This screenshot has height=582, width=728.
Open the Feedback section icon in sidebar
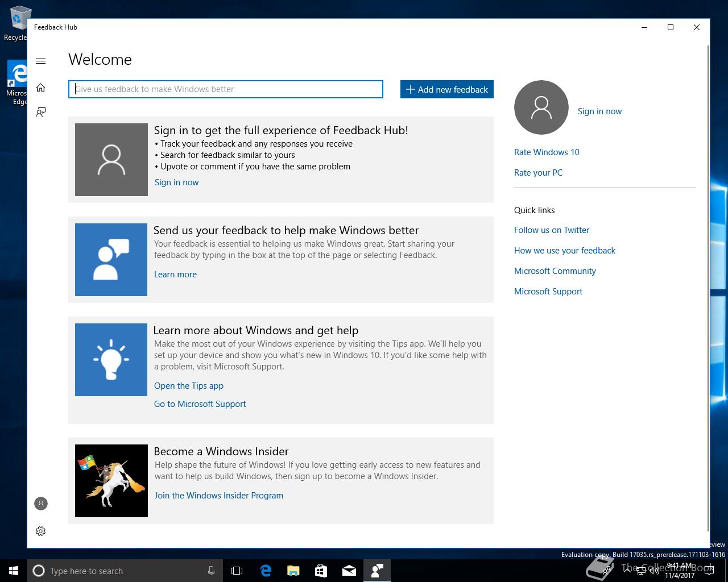click(x=40, y=112)
